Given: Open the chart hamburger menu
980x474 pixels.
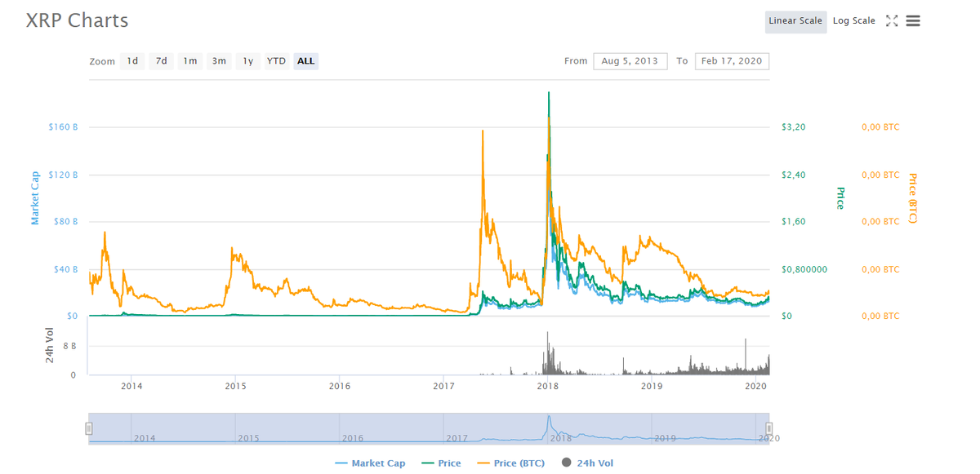Looking at the screenshot, I should pos(913,21).
